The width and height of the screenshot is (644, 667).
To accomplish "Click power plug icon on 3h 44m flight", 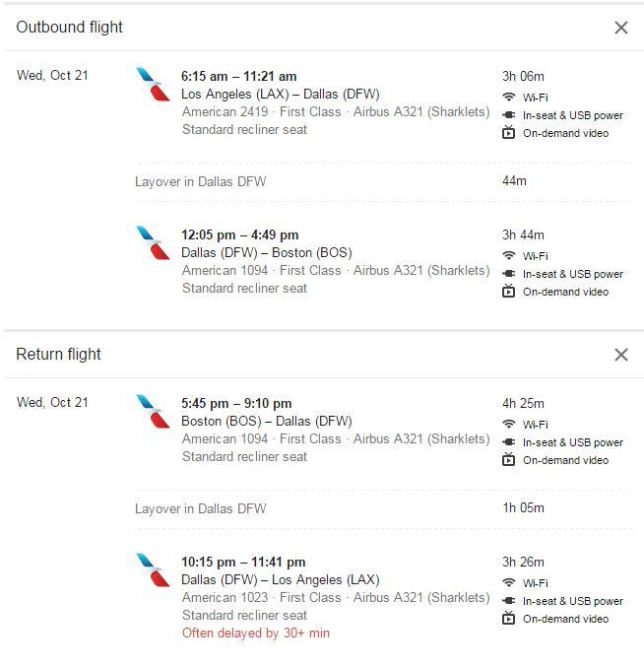I will 509,274.
